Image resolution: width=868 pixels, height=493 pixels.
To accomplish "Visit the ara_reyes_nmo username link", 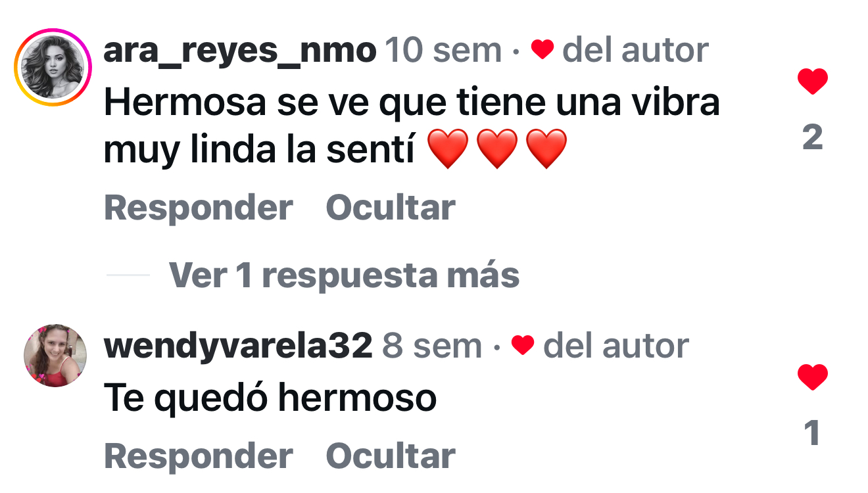I will [240, 51].
